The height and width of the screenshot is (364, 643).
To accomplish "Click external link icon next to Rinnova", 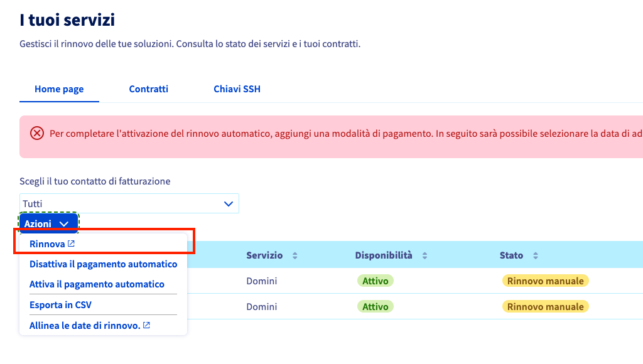I will click(71, 244).
